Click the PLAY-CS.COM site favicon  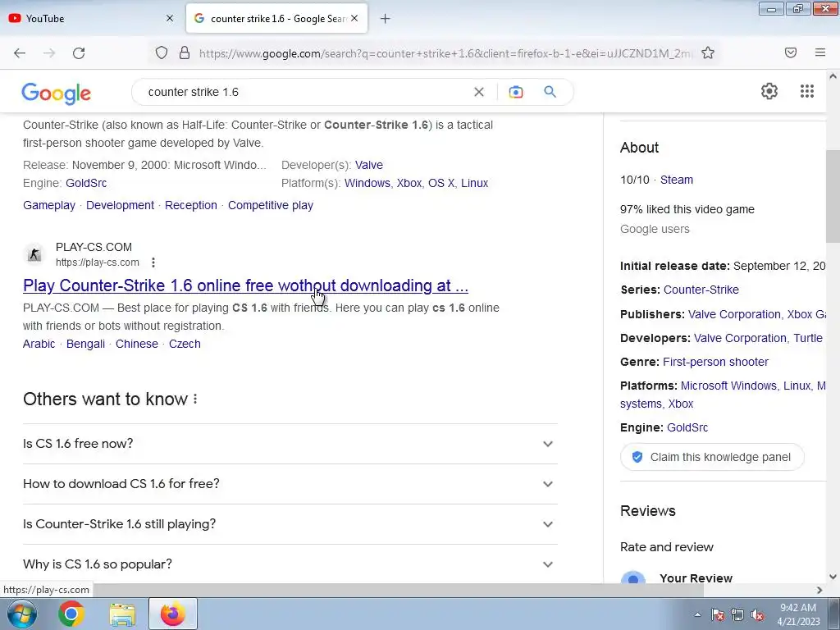click(34, 254)
